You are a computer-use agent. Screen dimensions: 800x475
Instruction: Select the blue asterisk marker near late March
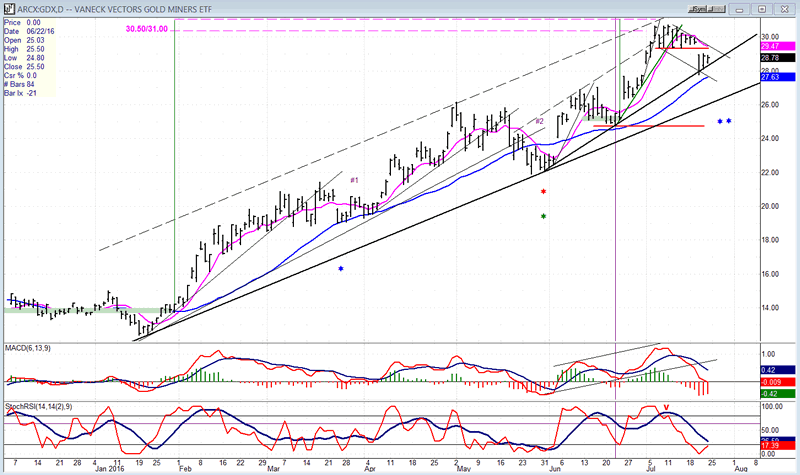click(x=341, y=269)
